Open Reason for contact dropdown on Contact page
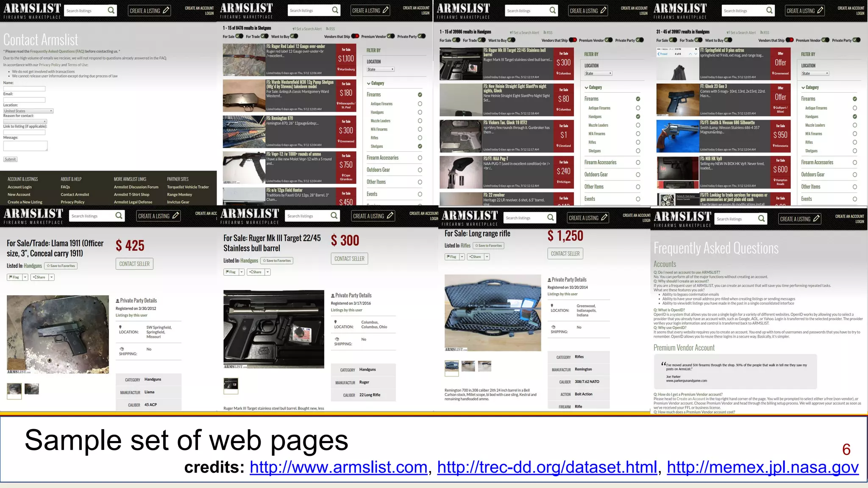The image size is (868, 488). click(25, 122)
